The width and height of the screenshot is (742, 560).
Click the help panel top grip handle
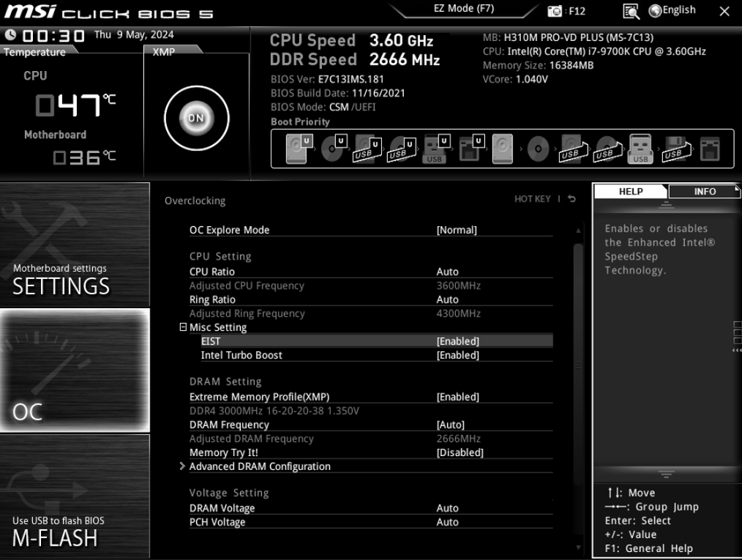pyautogui.click(x=667, y=205)
